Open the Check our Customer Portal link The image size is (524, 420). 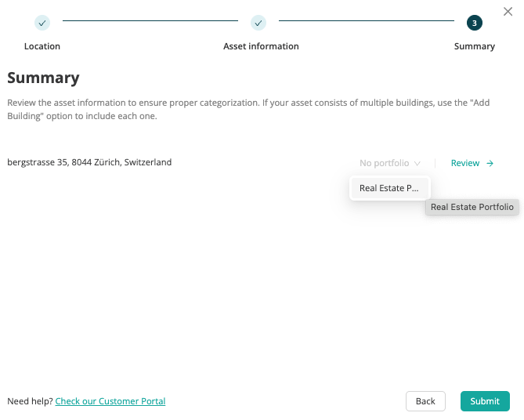point(110,401)
